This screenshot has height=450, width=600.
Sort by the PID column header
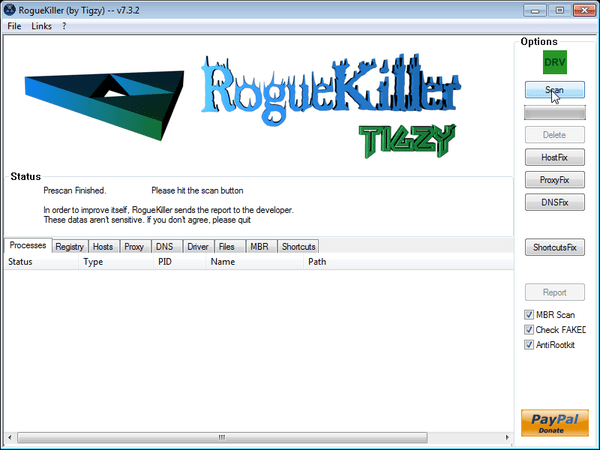pyautogui.click(x=179, y=262)
